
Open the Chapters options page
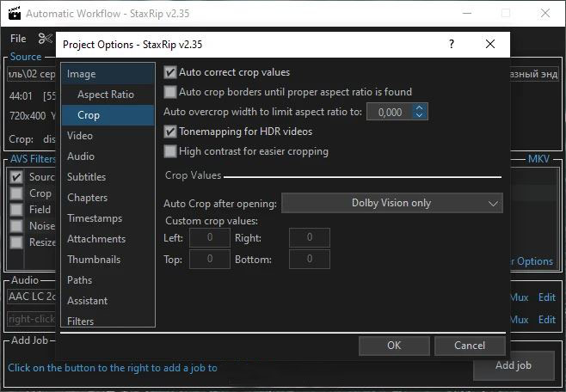tap(108, 197)
